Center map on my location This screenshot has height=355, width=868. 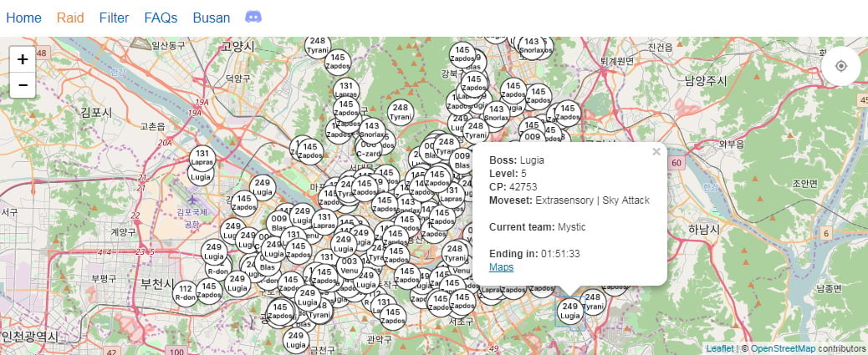click(x=841, y=66)
